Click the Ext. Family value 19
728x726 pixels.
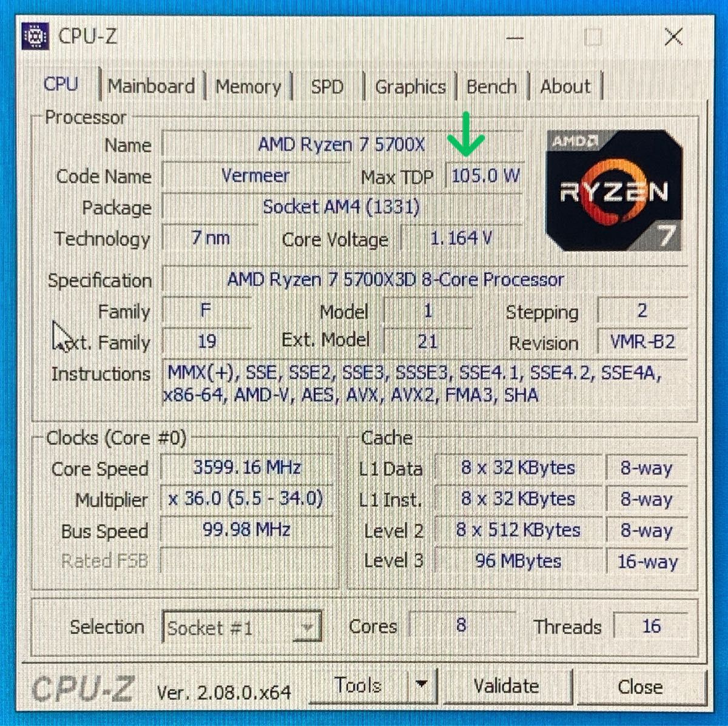click(206, 341)
